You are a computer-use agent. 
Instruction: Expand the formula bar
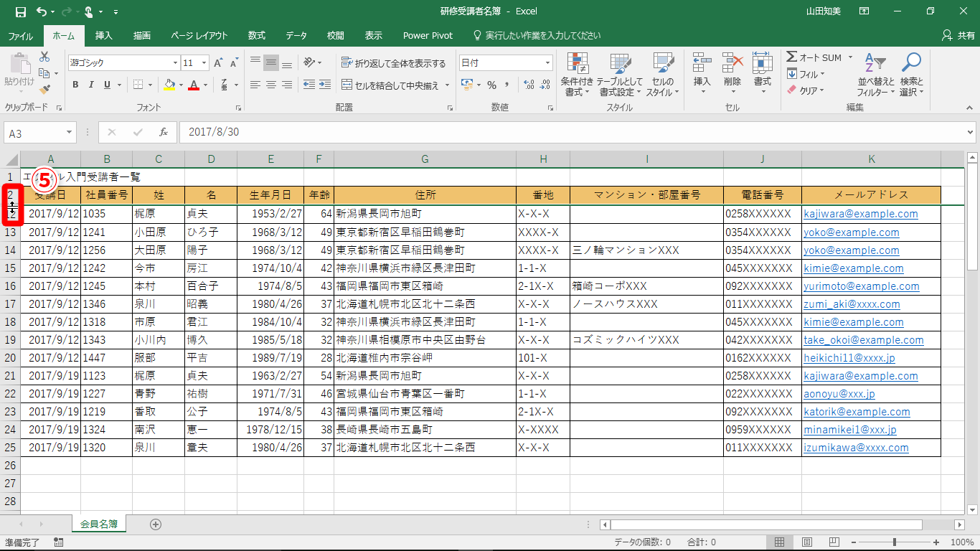[971, 133]
